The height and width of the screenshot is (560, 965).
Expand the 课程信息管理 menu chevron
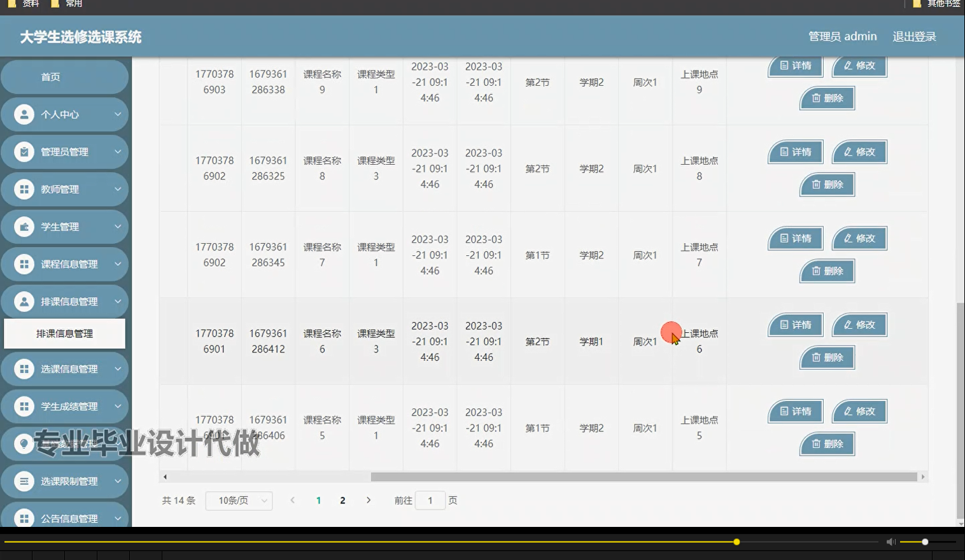[x=118, y=264]
